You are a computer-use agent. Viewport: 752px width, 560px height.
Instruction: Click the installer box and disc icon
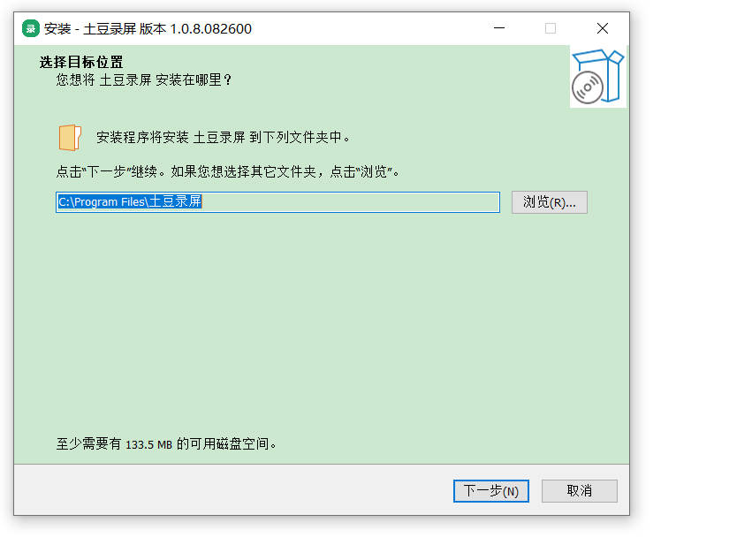click(597, 77)
